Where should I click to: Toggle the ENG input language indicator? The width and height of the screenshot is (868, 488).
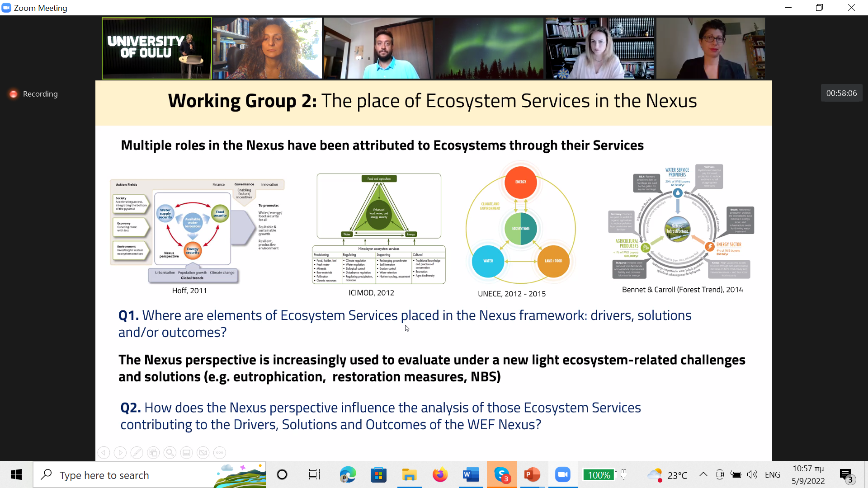tap(772, 474)
